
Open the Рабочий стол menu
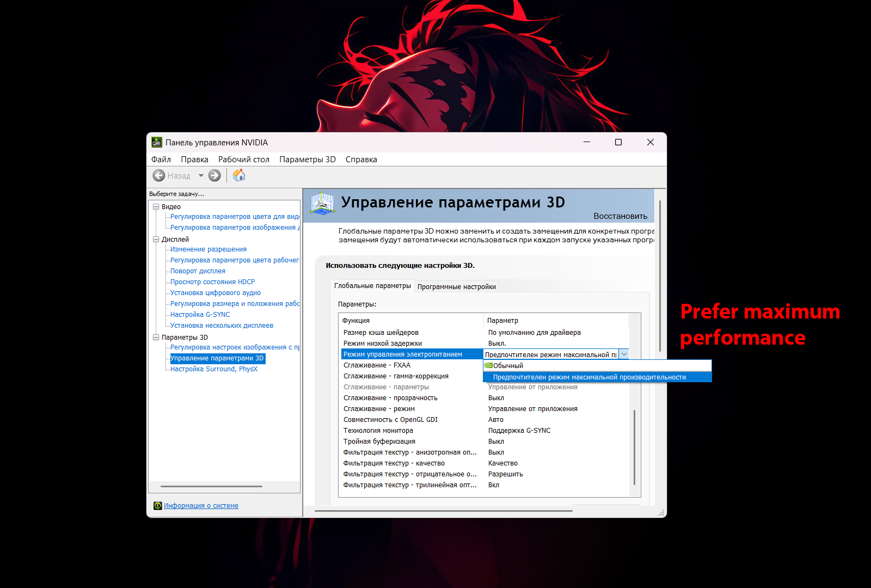pos(244,160)
